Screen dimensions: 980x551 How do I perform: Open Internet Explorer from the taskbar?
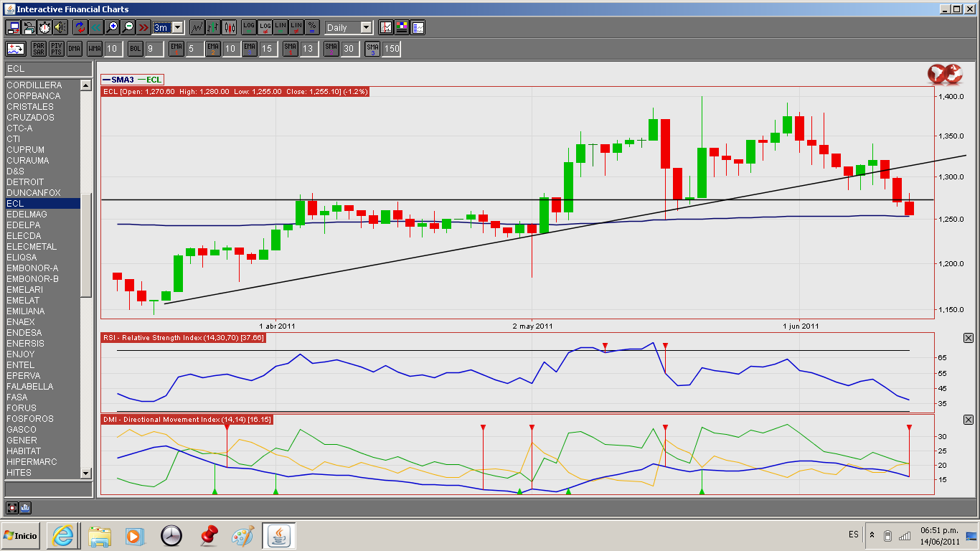(x=63, y=535)
